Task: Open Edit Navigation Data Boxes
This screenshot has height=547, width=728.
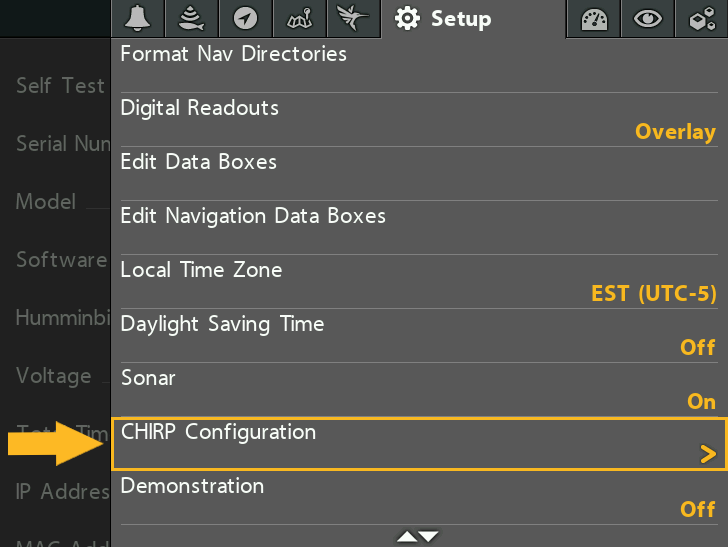Action: coord(419,228)
